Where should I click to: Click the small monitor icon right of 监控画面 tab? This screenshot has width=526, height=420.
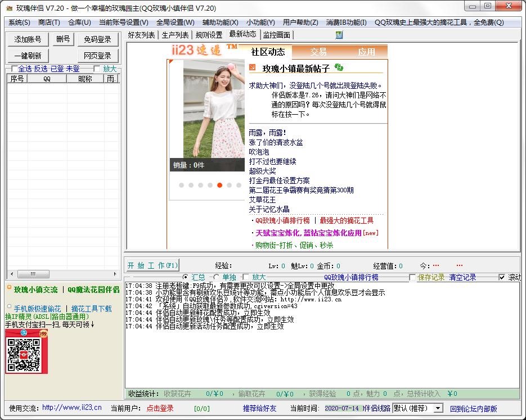pyautogui.click(x=338, y=35)
